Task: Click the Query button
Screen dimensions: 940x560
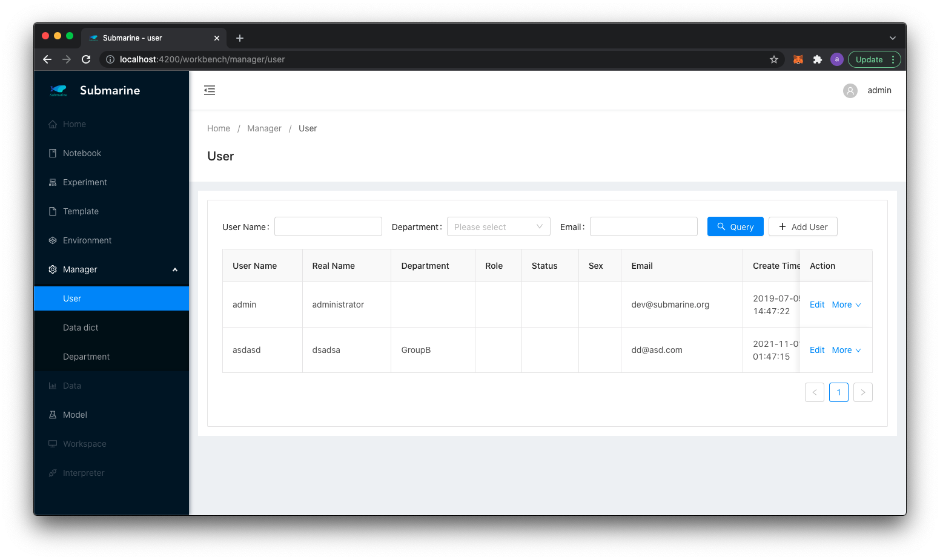Action: (735, 226)
